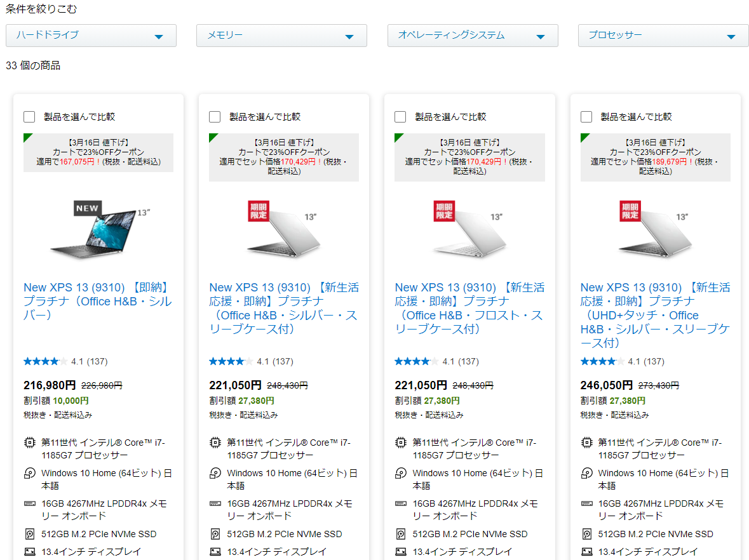Click the 条件を絞りこむ heading
The height and width of the screenshot is (560, 749).
click(x=41, y=9)
